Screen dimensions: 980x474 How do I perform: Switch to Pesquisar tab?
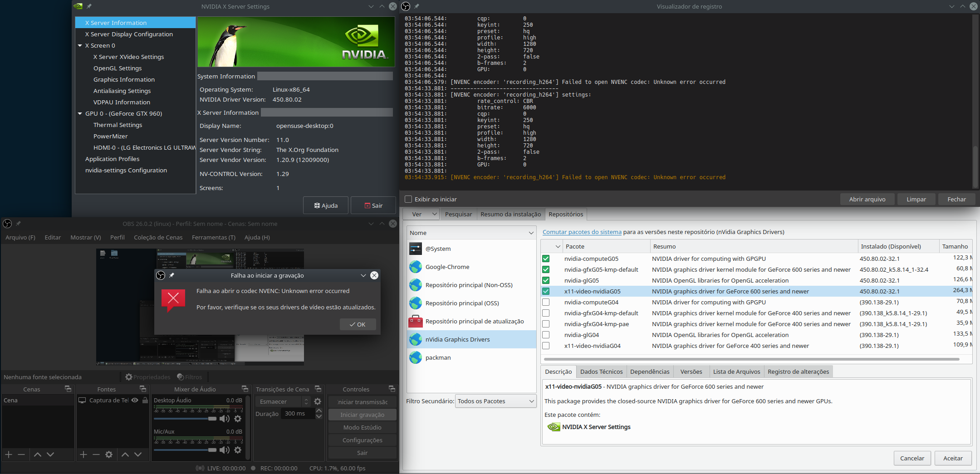[458, 214]
